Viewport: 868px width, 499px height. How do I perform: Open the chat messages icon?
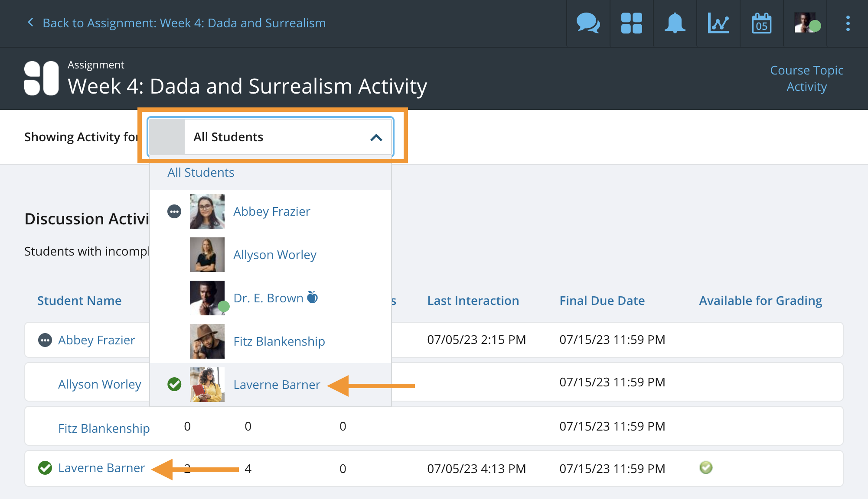coord(588,23)
